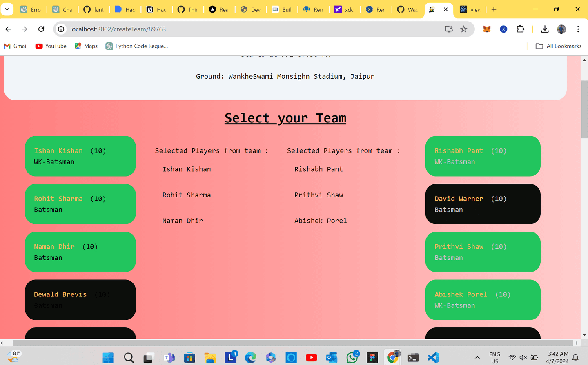Open the blue X extension
This screenshot has height=365, width=588.
(x=503, y=29)
